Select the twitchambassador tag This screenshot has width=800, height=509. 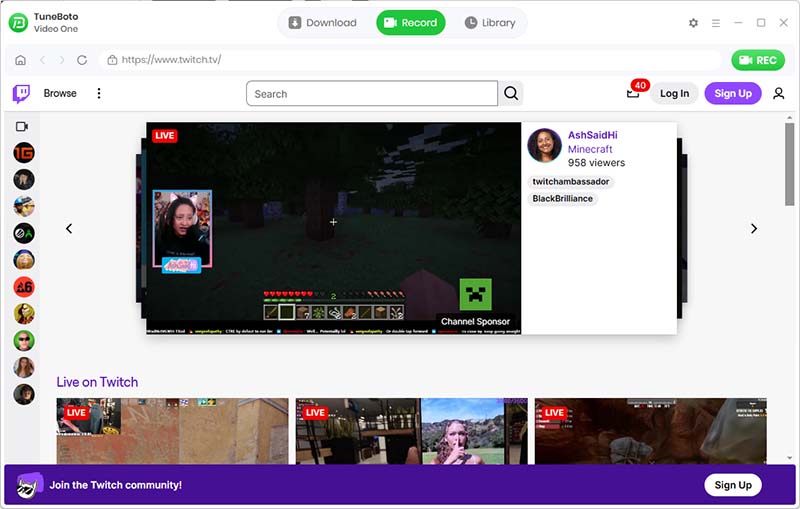pos(570,182)
